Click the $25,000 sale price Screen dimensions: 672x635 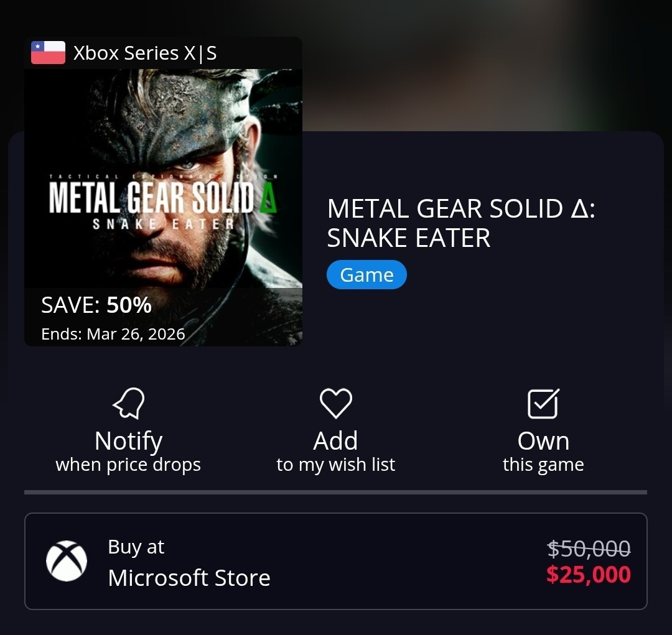tap(588, 575)
